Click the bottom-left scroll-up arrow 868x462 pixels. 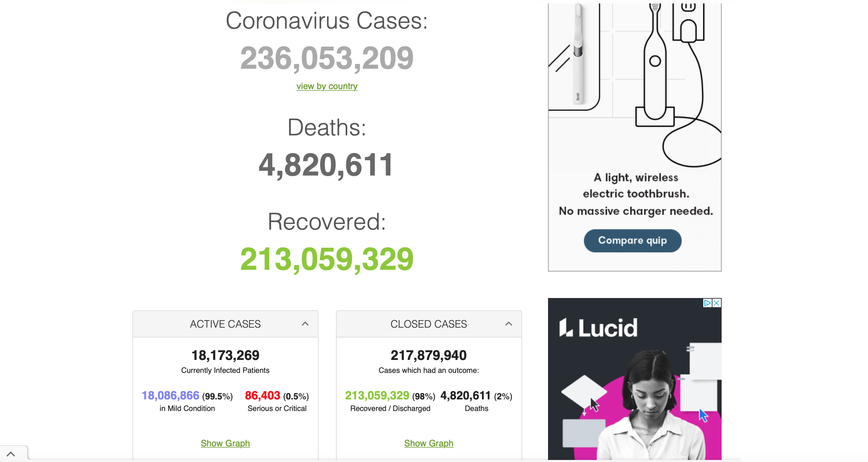11,454
